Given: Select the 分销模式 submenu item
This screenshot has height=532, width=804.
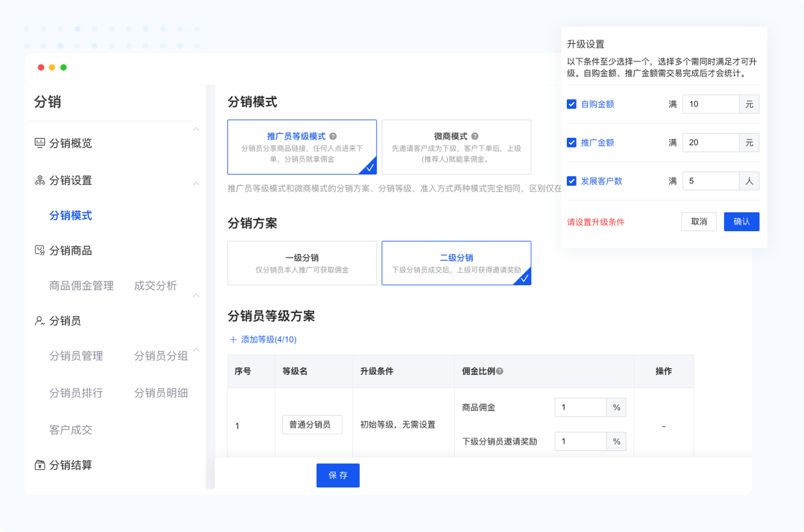Looking at the screenshot, I should click(x=70, y=215).
